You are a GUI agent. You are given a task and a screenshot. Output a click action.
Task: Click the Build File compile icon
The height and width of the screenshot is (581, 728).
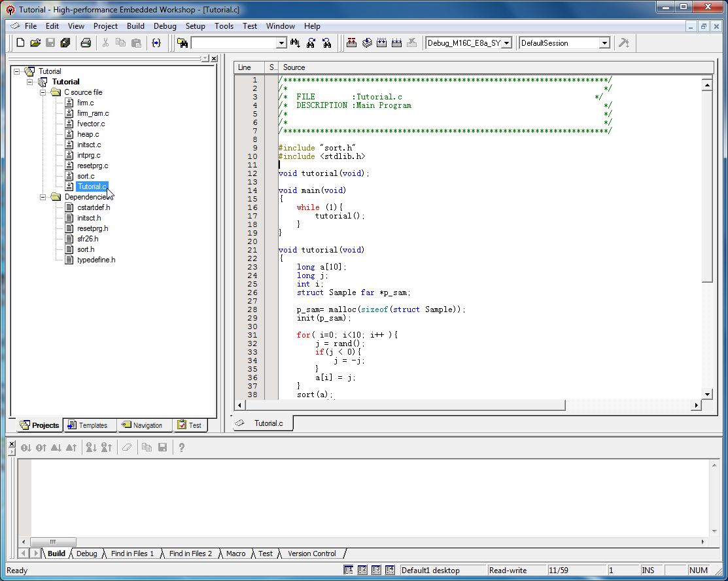pos(352,43)
